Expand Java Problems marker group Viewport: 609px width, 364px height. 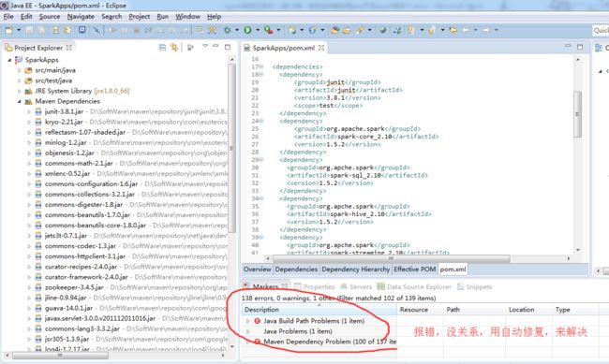pos(247,331)
